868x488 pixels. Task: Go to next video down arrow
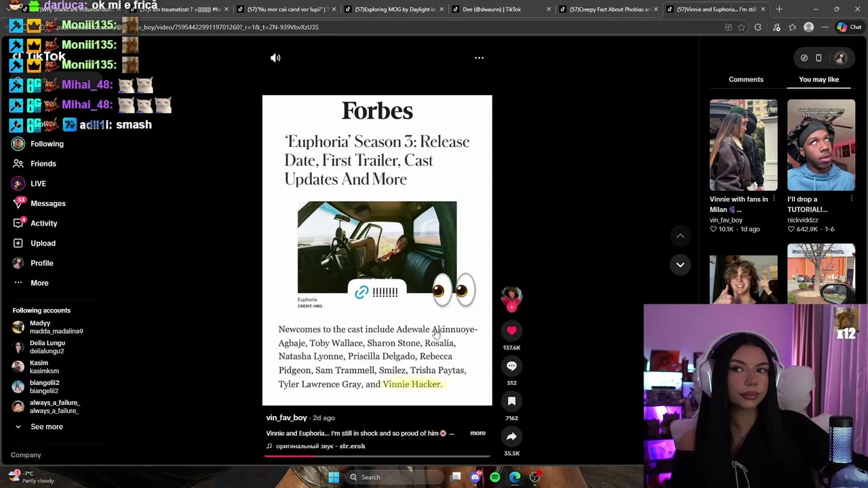point(680,264)
